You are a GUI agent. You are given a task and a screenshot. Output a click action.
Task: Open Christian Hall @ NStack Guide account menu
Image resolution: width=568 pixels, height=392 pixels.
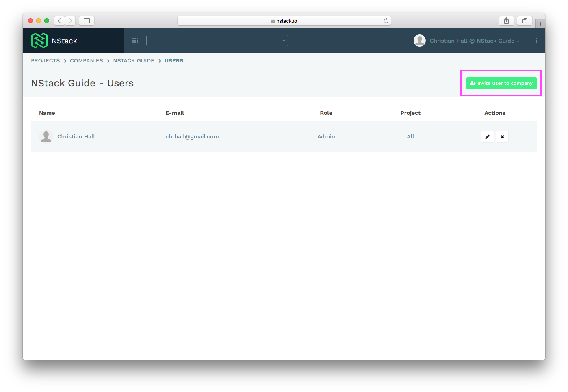point(475,41)
